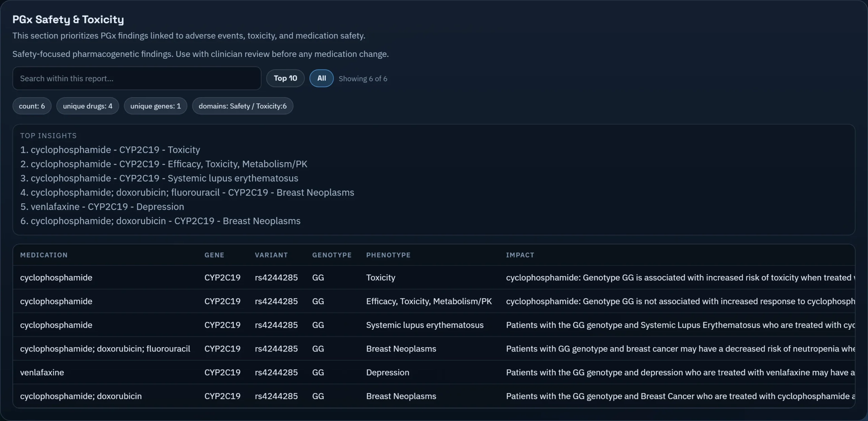Viewport: 868px width, 421px height.
Task: Select the All filter pill
Action: point(321,78)
